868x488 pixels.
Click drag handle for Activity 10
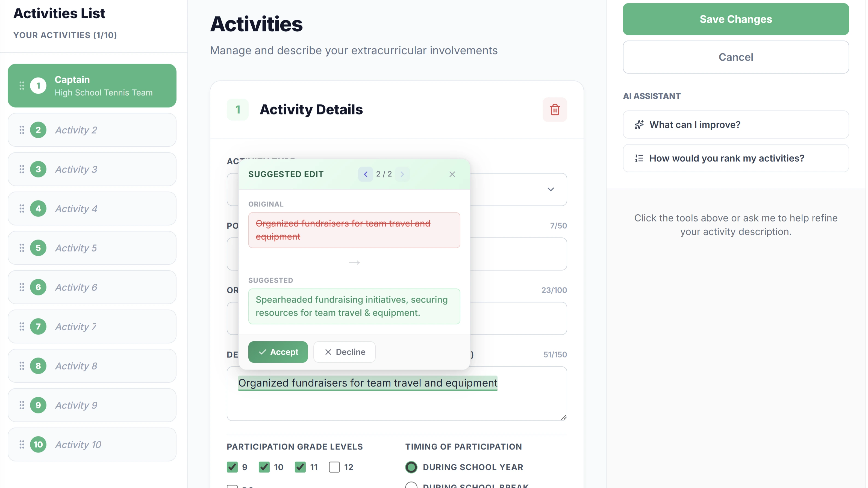[22, 445]
